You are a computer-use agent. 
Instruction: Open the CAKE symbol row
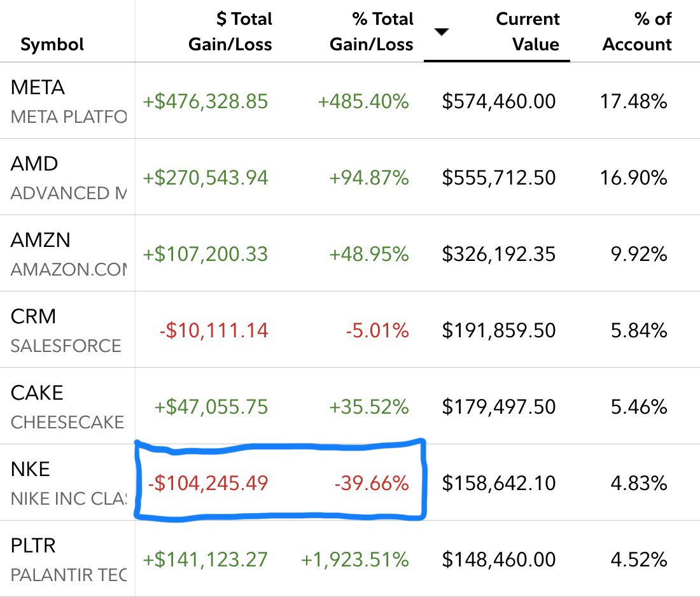(37, 393)
